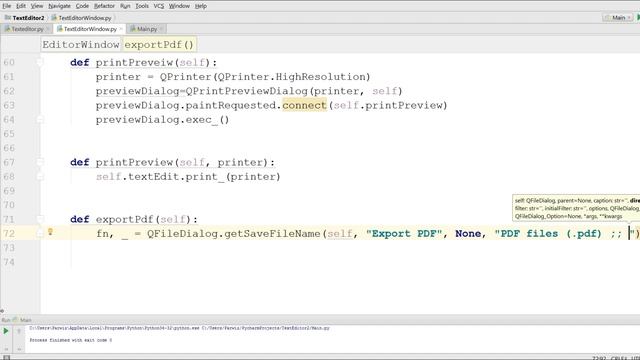This screenshot has width=640, height=360.
Task: Close the Main.py tab
Action: [162, 29]
